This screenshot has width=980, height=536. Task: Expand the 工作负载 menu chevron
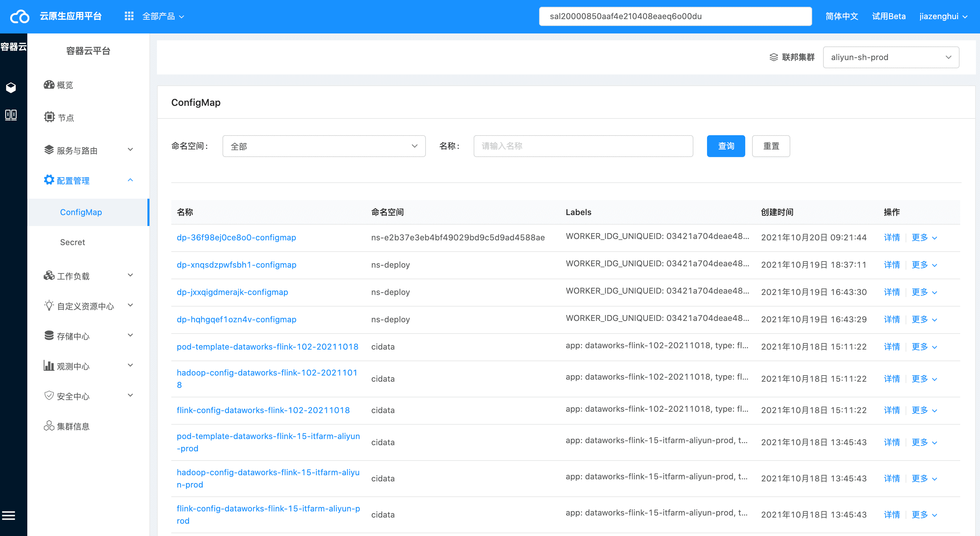(x=130, y=275)
